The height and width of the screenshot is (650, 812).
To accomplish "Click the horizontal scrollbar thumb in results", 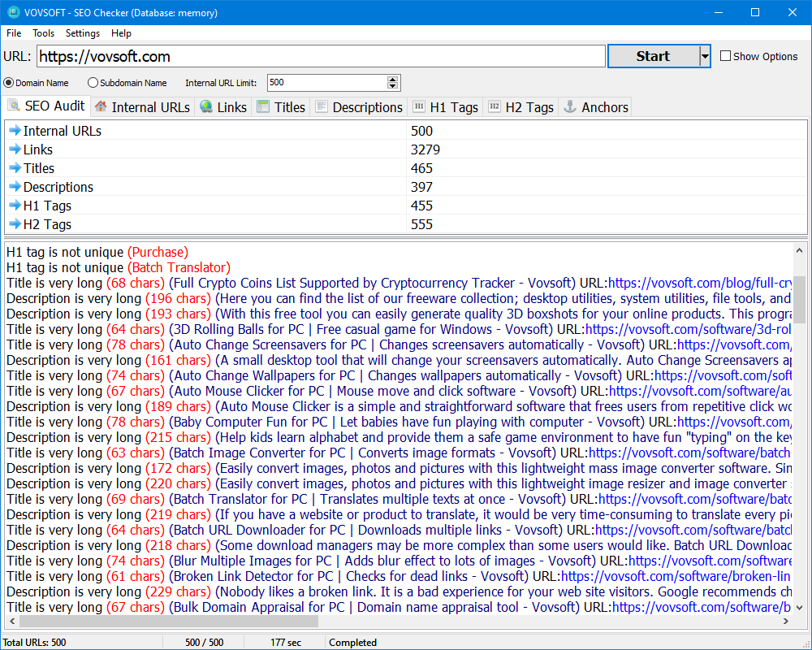I will point(169,621).
